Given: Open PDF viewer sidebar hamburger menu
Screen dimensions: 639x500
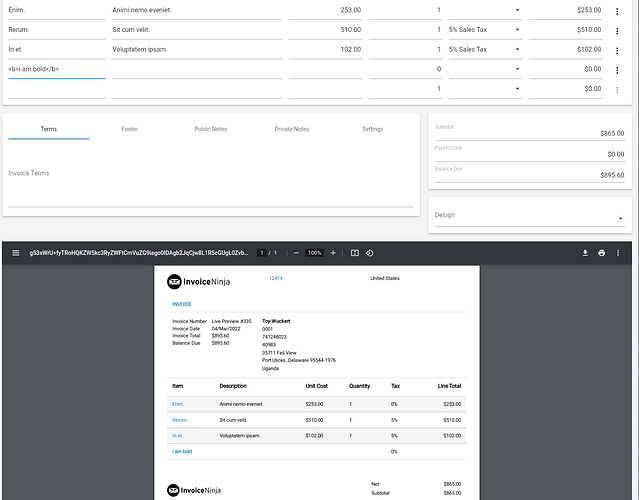Looking at the screenshot, I should (15, 253).
